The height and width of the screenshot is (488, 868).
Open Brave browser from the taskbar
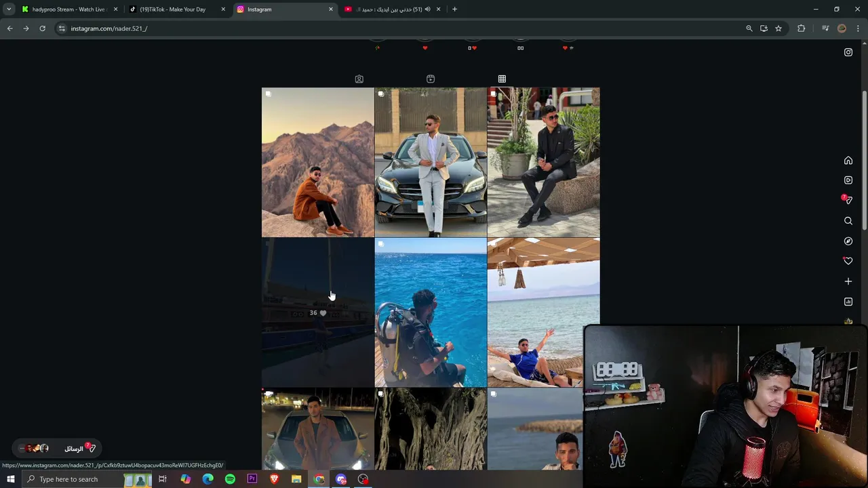[x=274, y=479]
